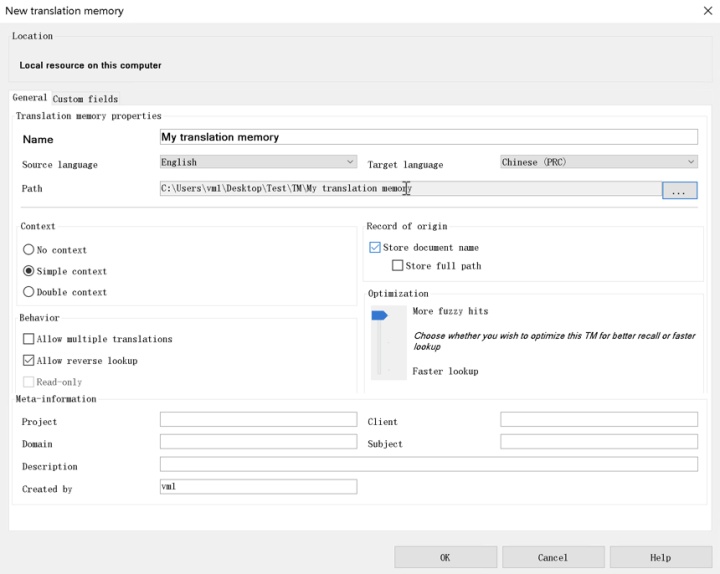Image resolution: width=720 pixels, height=574 pixels.
Task: Enable Store full path checkbox
Action: 397,265
